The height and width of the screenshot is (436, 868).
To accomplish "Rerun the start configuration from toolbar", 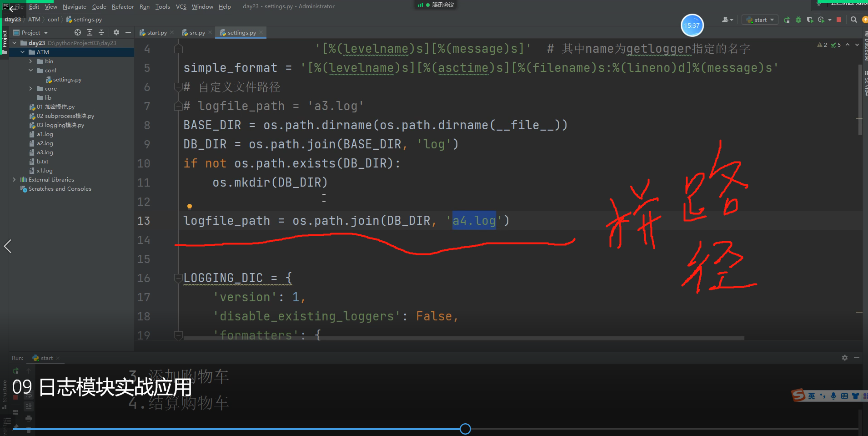I will tap(787, 20).
